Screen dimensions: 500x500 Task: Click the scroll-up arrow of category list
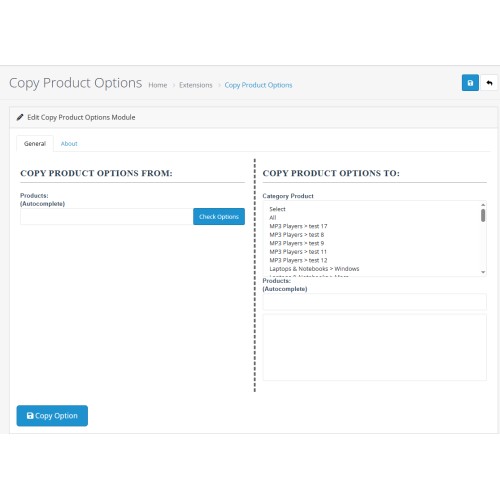coord(483,205)
